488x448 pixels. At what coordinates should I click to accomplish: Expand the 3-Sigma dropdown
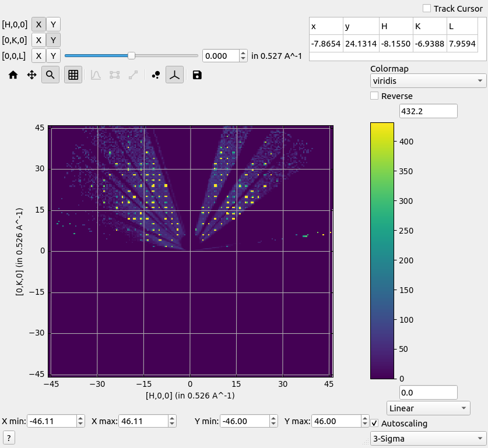(428, 438)
